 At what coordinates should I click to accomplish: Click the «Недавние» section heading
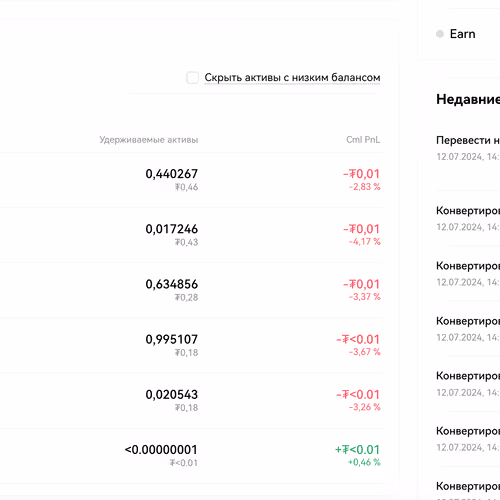click(x=468, y=99)
